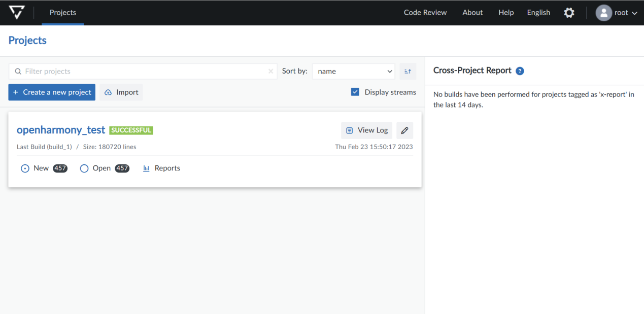Image resolution: width=644 pixels, height=314 pixels.
Task: Toggle the sort direction icon button
Action: point(408,72)
